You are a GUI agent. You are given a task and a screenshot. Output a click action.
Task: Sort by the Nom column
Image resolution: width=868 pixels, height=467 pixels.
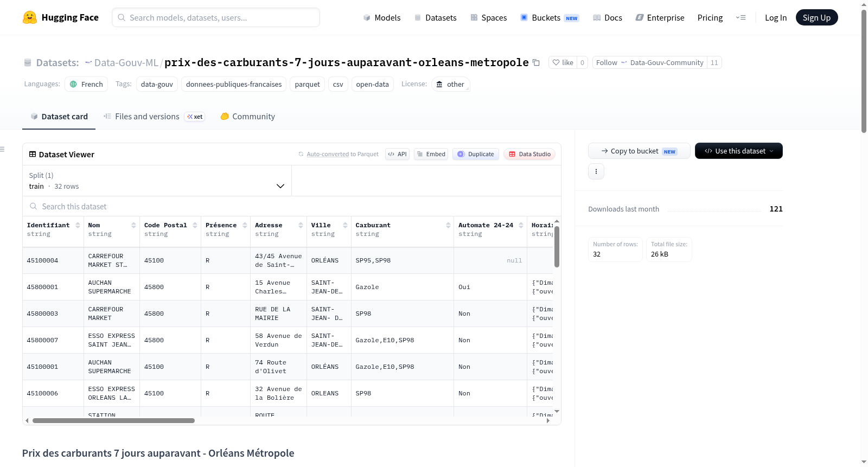click(134, 225)
